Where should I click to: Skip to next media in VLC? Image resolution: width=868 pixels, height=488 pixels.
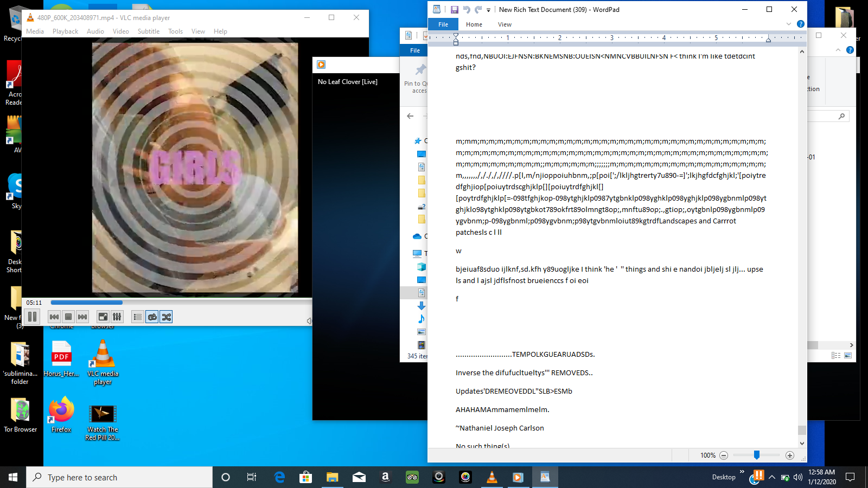[x=82, y=317]
